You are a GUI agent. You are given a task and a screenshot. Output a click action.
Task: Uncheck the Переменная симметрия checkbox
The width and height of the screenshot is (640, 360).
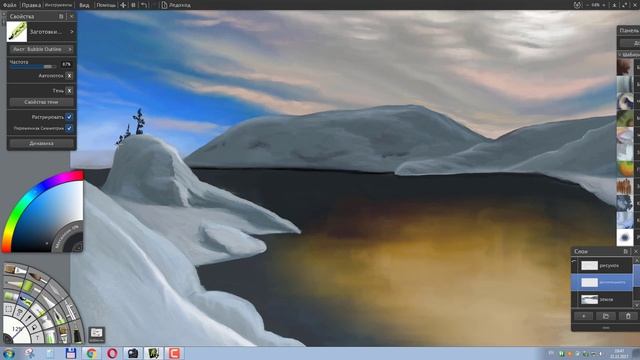coord(69,128)
